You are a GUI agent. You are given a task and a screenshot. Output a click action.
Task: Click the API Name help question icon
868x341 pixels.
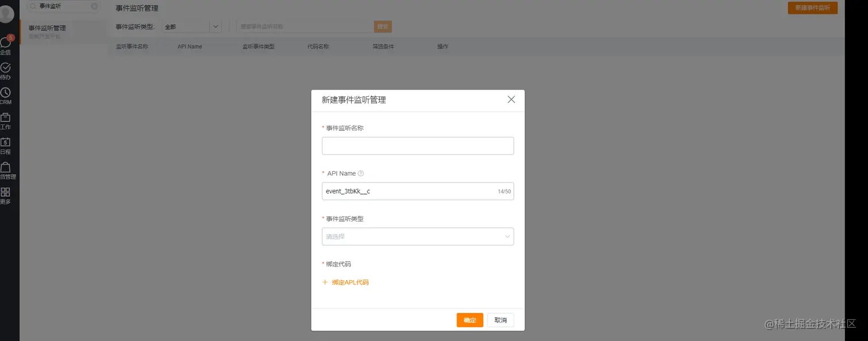pyautogui.click(x=361, y=173)
